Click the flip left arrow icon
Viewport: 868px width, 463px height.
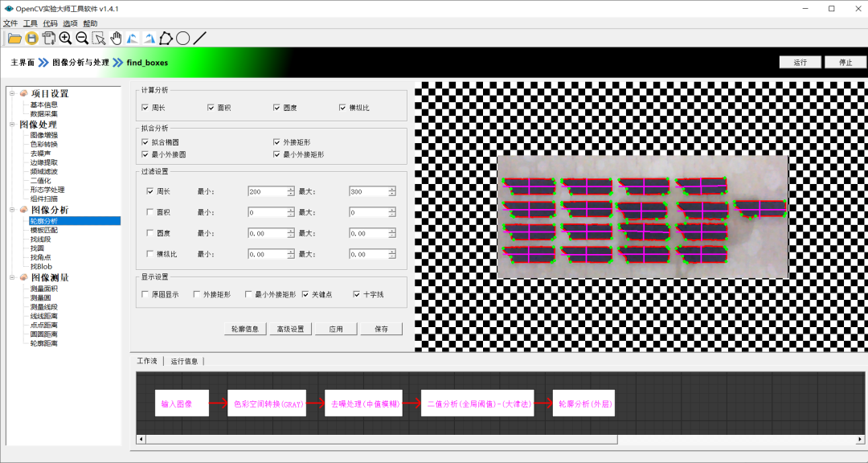click(x=133, y=39)
